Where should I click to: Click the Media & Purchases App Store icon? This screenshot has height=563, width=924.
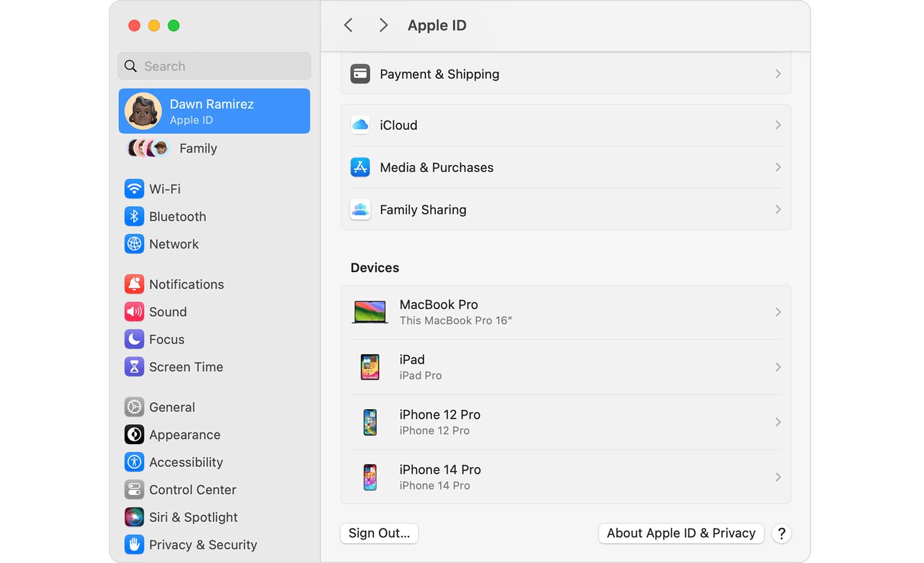[360, 167]
